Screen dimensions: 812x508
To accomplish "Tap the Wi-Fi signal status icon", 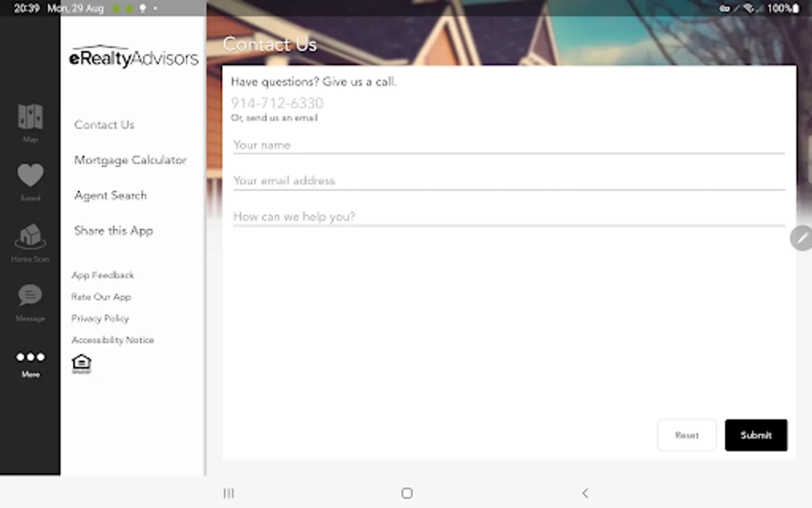I will pyautogui.click(x=749, y=8).
